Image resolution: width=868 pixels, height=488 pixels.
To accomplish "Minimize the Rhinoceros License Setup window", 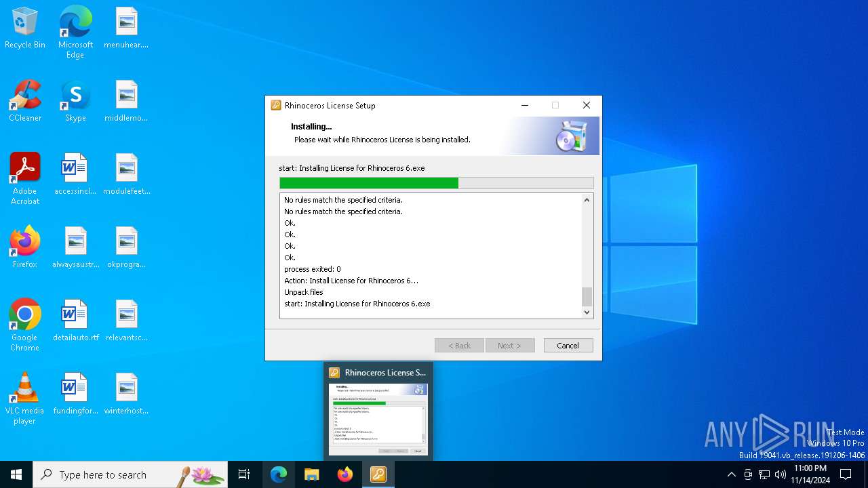I will pyautogui.click(x=524, y=105).
